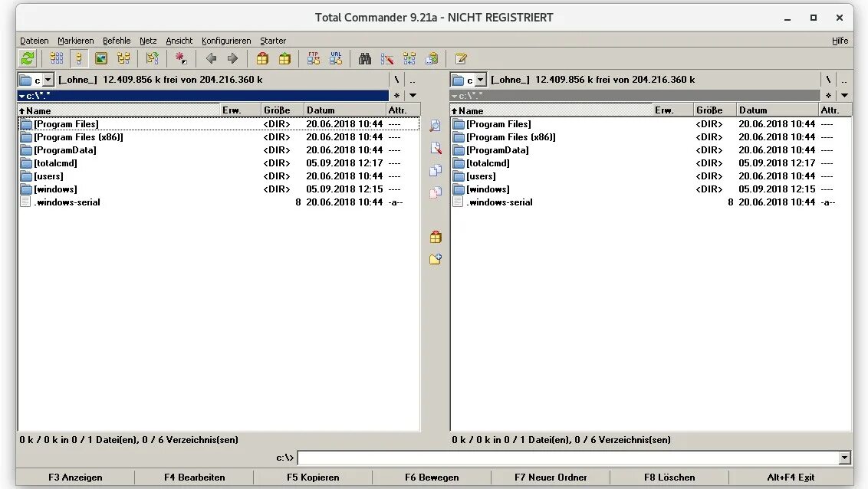
Task: Open the Dateien menu
Action: (35, 41)
